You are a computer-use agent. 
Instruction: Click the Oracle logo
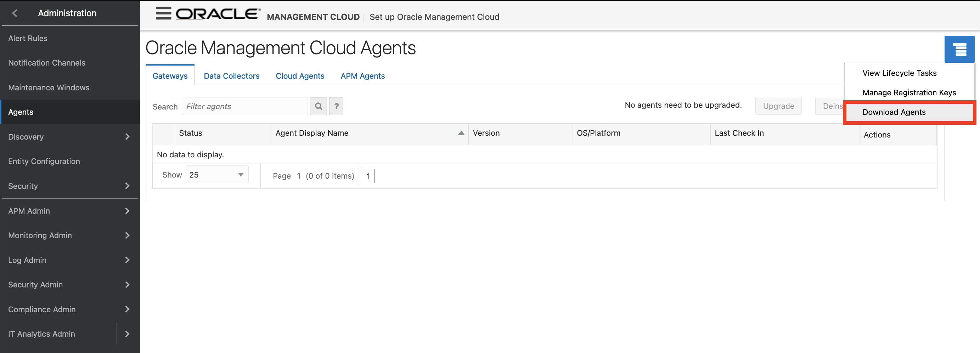click(217, 14)
